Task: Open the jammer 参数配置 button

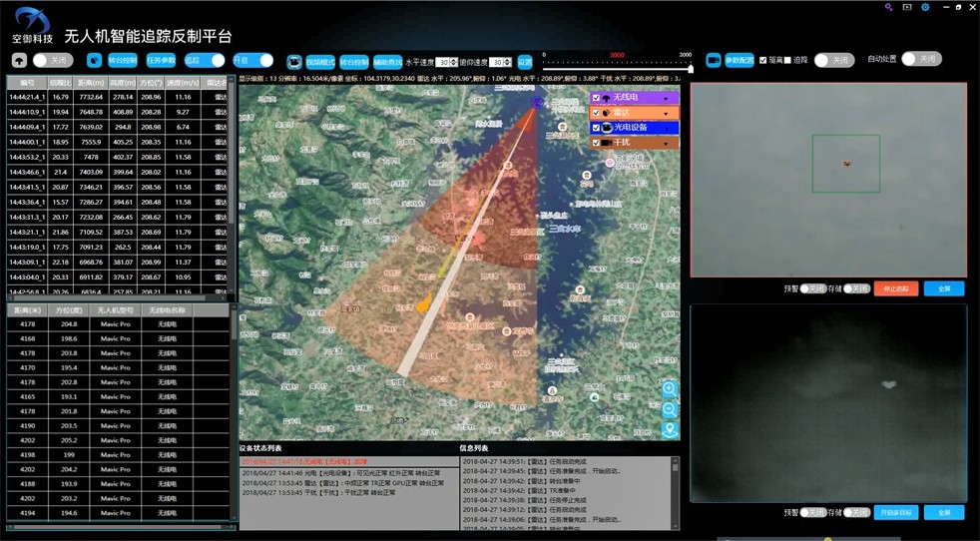Action: (739, 60)
